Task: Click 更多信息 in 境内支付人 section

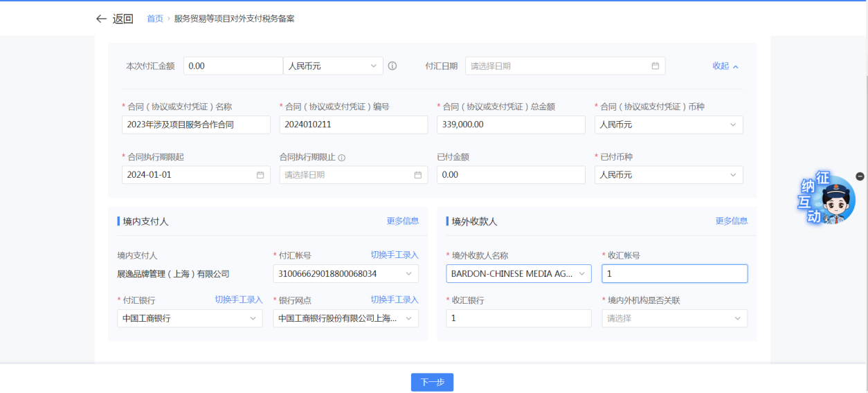Action: point(402,221)
